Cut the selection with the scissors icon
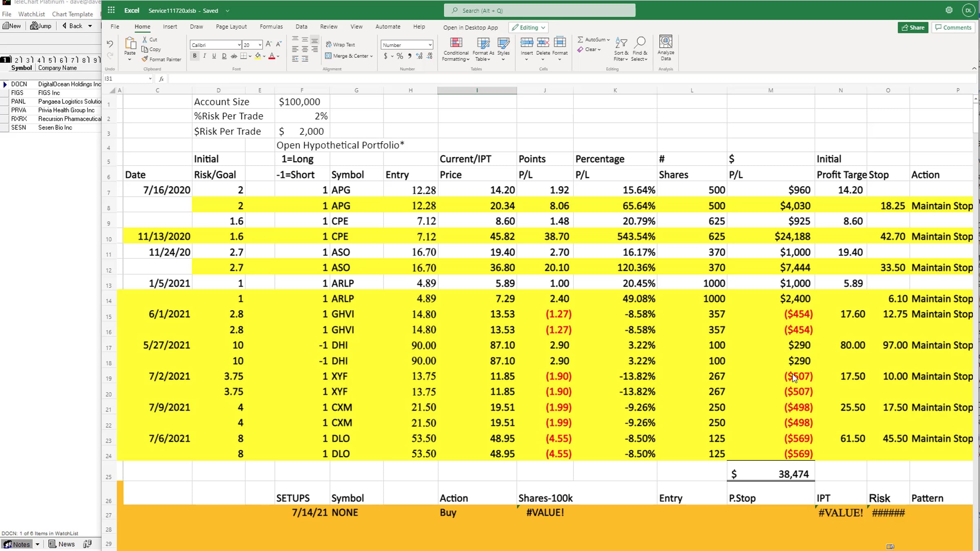This screenshot has width=980, height=551. (145, 40)
